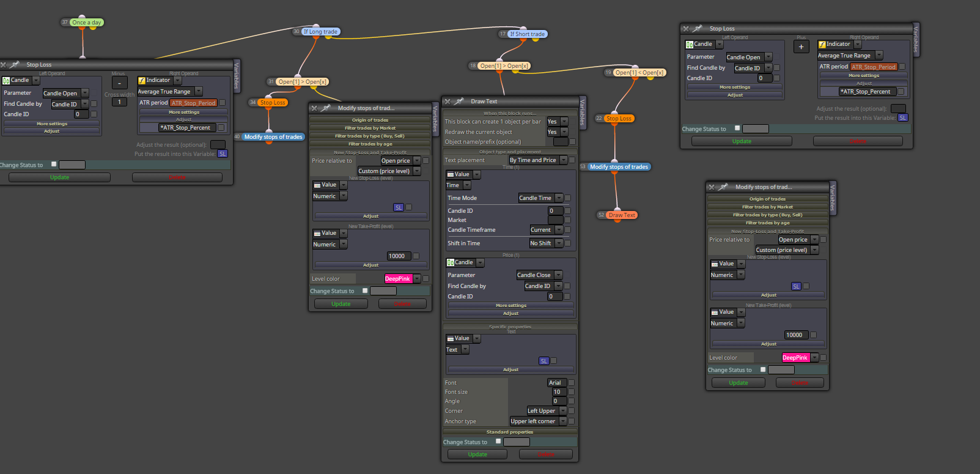Click the SL variable badge in the Draw Text Text section
Screen dimensions: 980x474
(x=543, y=361)
